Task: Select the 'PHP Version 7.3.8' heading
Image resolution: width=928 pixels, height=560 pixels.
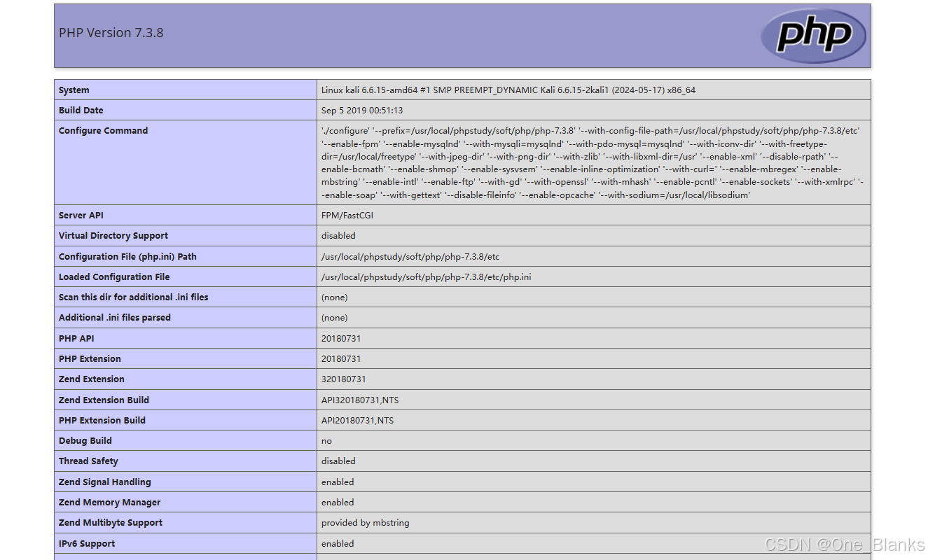Action: click(x=111, y=33)
